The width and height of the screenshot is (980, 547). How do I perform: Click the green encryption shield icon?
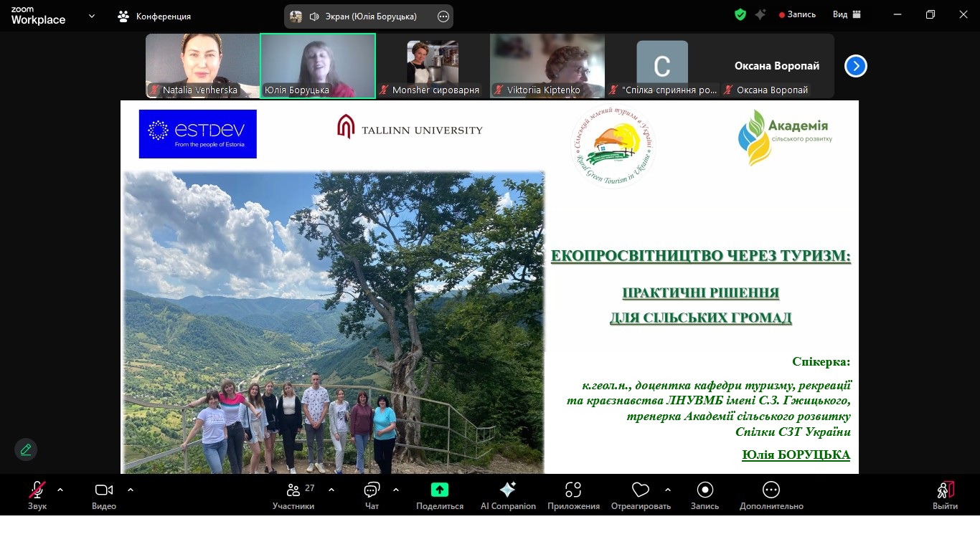coord(740,14)
